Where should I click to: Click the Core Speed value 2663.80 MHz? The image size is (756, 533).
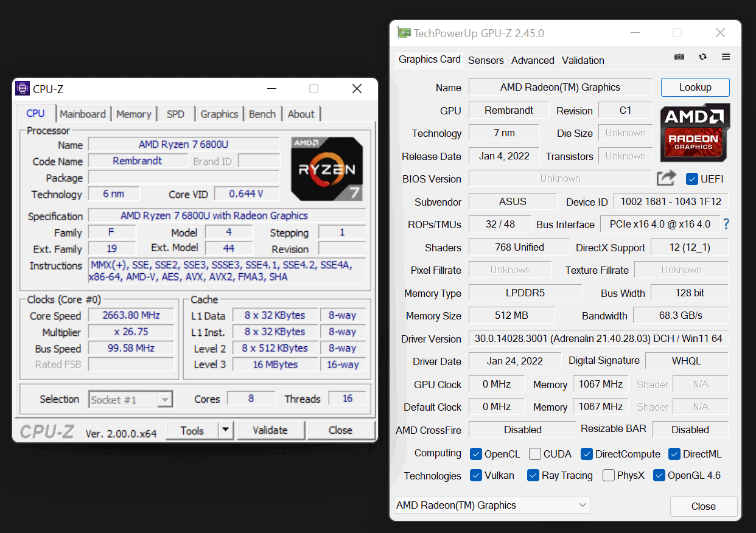[x=131, y=315]
